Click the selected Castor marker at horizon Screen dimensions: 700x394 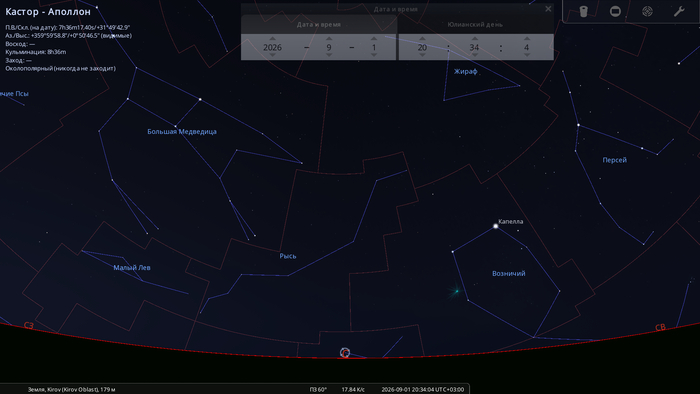[345, 353]
